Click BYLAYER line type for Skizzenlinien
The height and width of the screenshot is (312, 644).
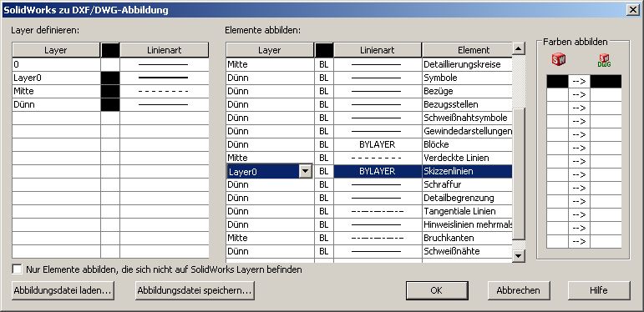coord(378,171)
